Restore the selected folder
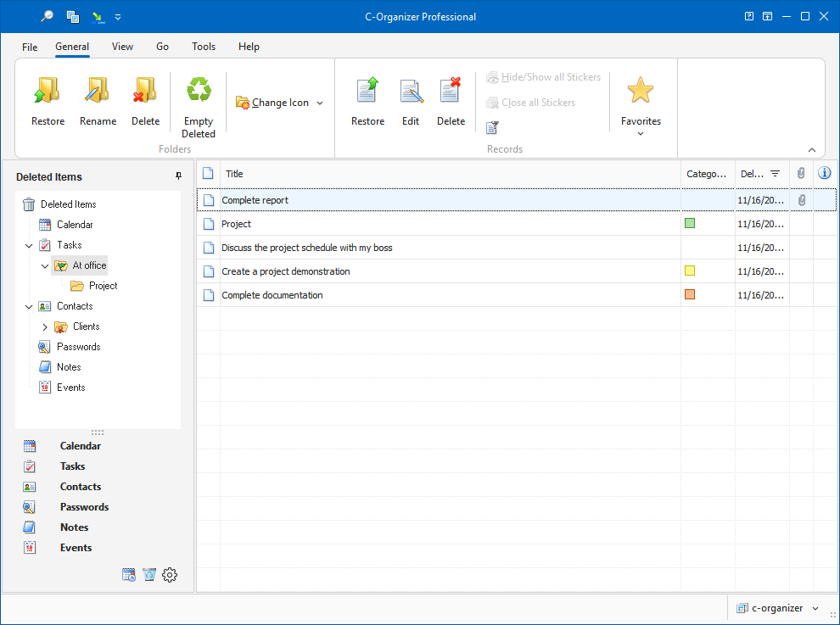 point(48,102)
